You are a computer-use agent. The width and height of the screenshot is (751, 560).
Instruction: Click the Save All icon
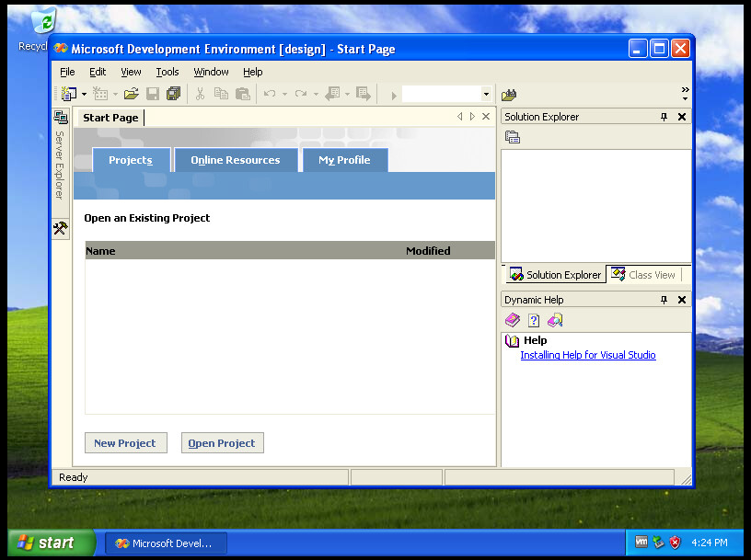[173, 94]
